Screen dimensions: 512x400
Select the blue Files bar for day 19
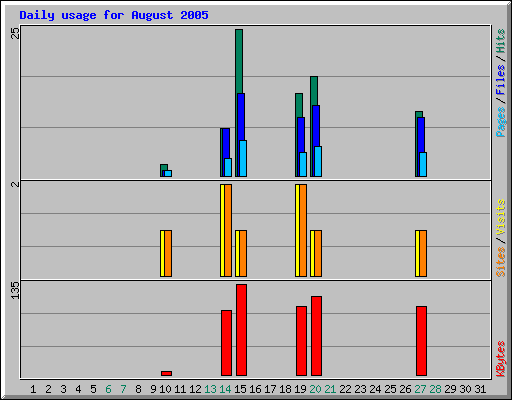pyautogui.click(x=301, y=135)
